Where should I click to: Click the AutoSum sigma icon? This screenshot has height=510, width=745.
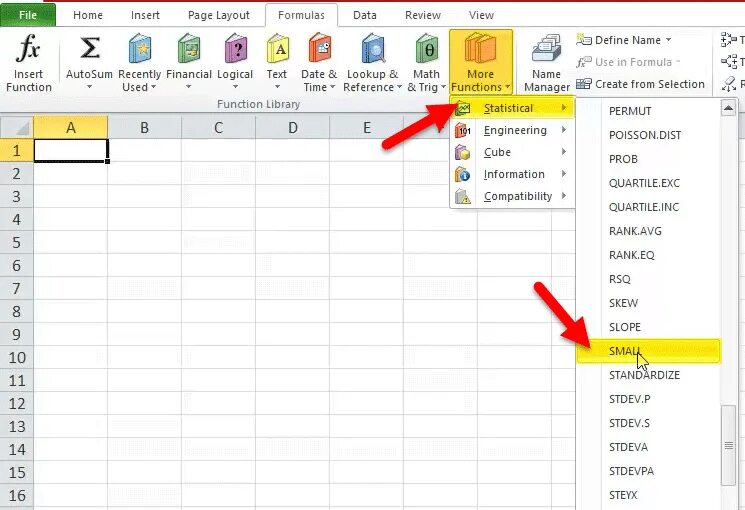pos(89,48)
